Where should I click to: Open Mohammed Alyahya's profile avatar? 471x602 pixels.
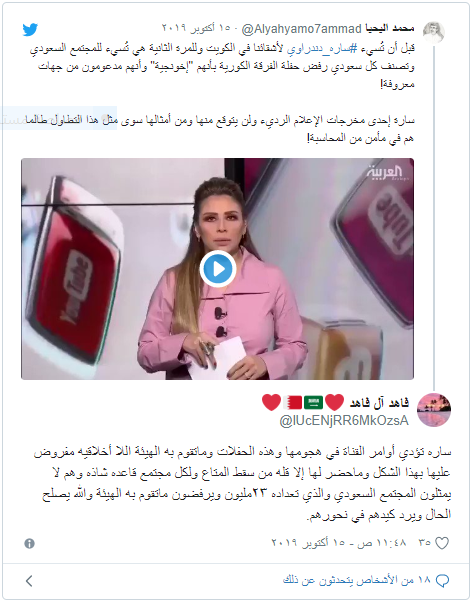(434, 33)
